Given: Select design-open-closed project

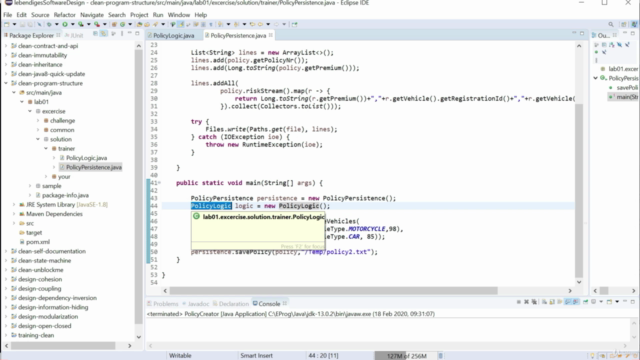Looking at the screenshot, I should tap(44, 326).
